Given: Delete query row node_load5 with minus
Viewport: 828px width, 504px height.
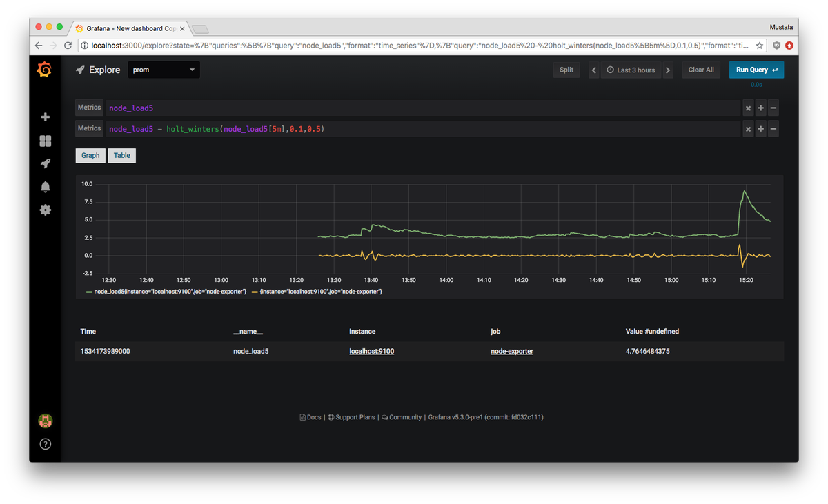Looking at the screenshot, I should pyautogui.click(x=773, y=108).
